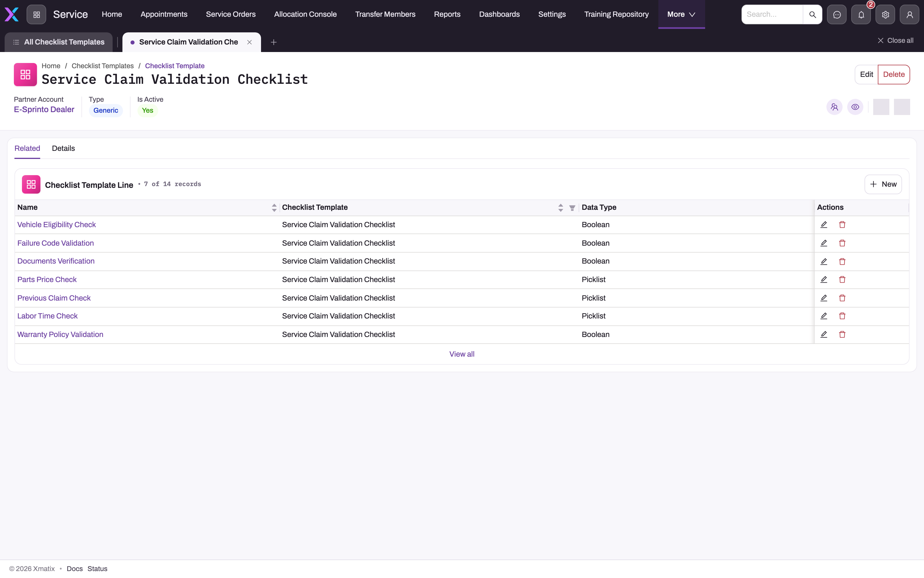Open the Settings nav item

click(552, 14)
